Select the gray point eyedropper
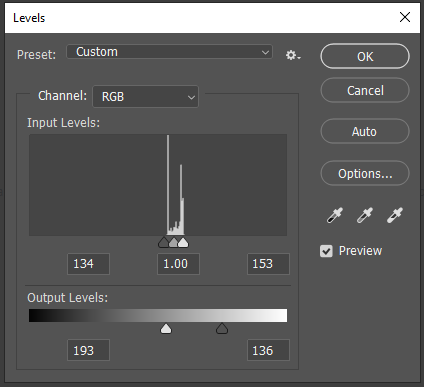The width and height of the screenshot is (424, 387). (x=365, y=215)
